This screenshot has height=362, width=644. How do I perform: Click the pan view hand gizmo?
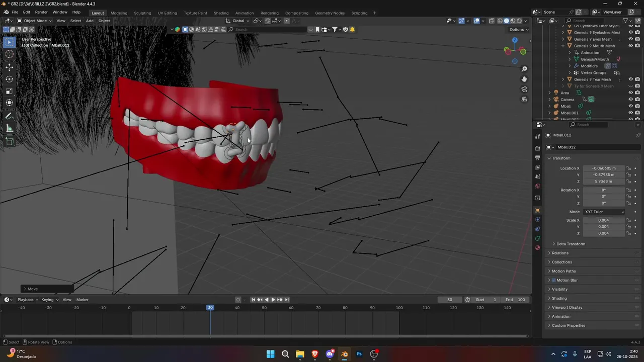point(524,79)
